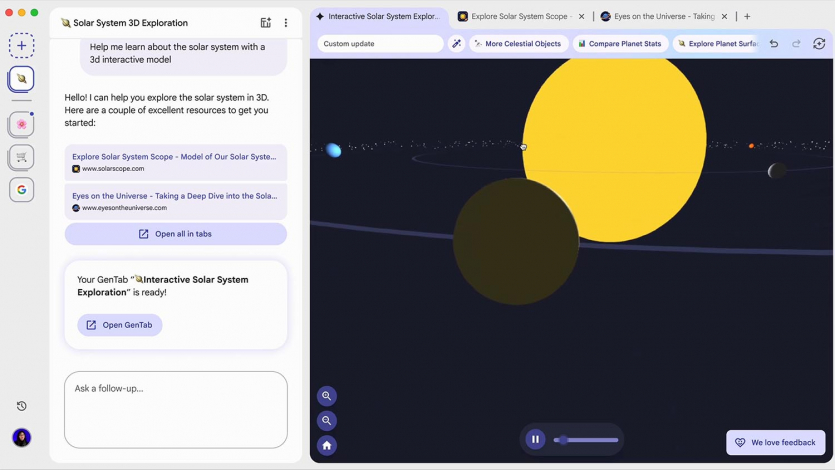The image size is (835, 470).
Task: Switch to the Explore Solar System Scope tab
Action: coord(516,17)
